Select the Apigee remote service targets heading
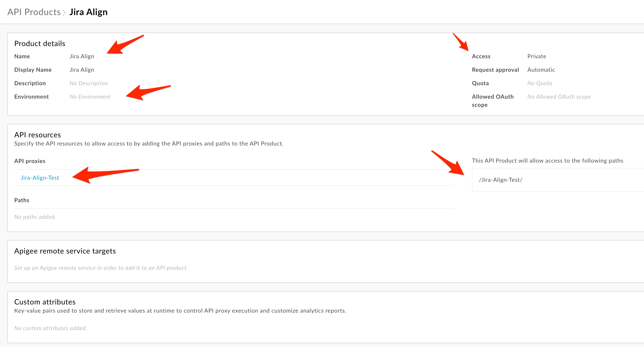This screenshot has width=644, height=355. point(65,251)
